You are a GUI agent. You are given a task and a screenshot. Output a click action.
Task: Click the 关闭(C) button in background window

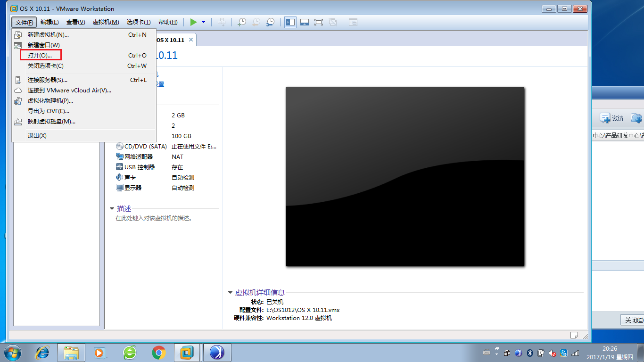point(633,320)
